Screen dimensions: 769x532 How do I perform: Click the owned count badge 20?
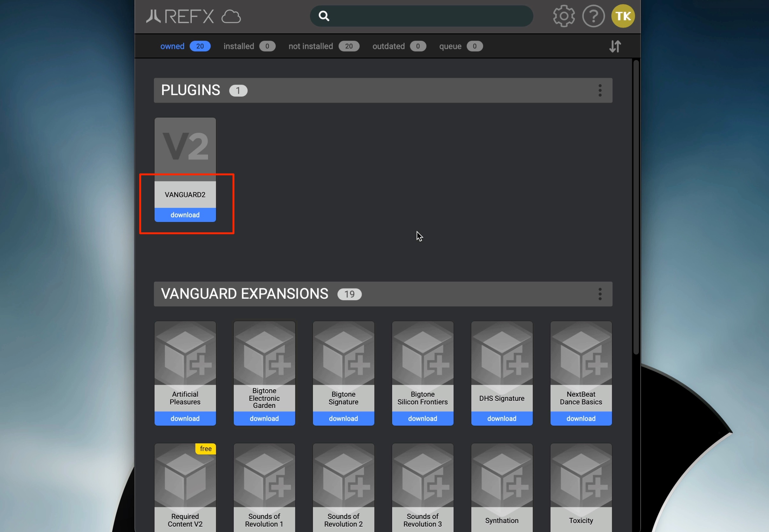coord(200,46)
